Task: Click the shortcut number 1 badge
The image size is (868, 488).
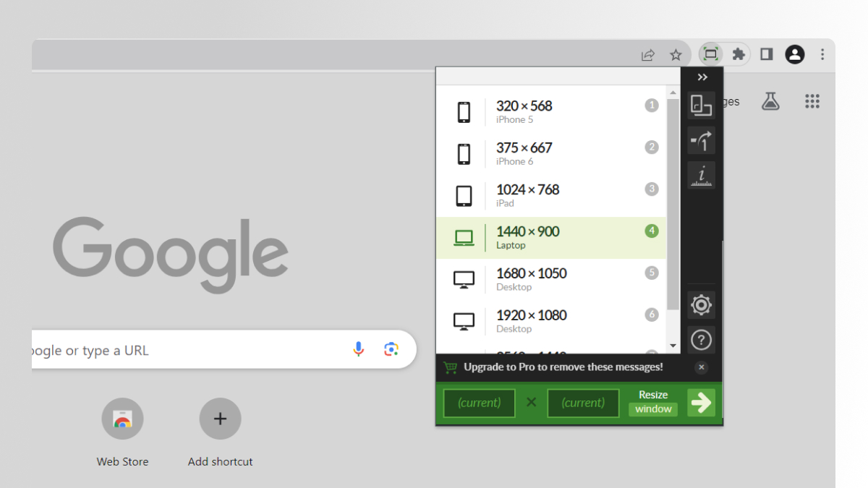Action: [x=652, y=106]
